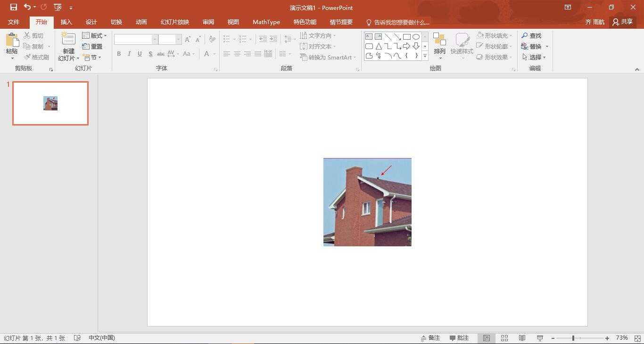Increase the font size
This screenshot has height=344, width=644.
click(x=188, y=39)
